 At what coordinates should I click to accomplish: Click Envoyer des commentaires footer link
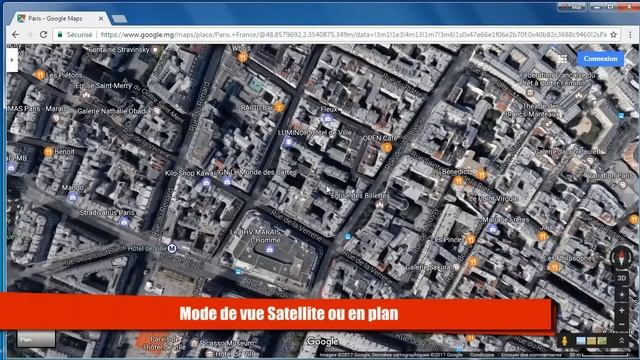coord(531,355)
